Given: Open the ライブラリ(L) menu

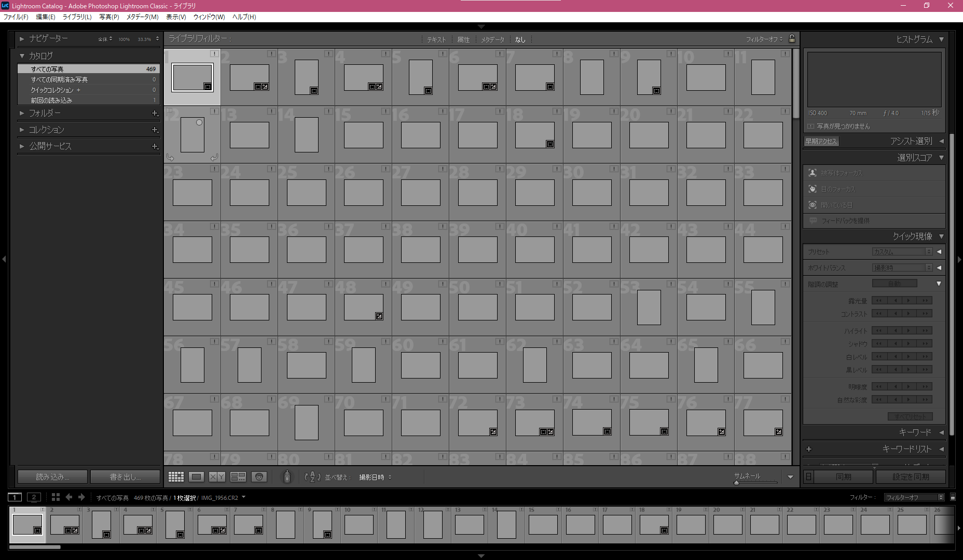Looking at the screenshot, I should click(77, 17).
